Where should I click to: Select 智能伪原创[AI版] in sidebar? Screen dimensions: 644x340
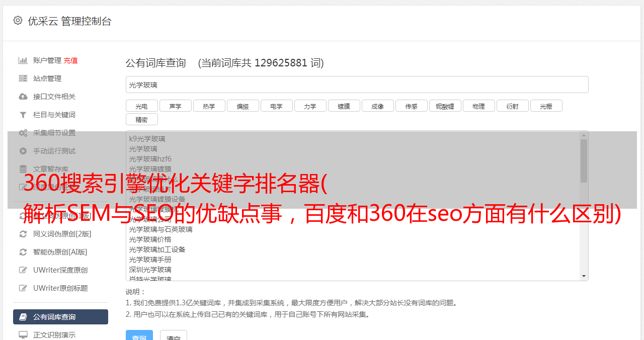pos(60,252)
